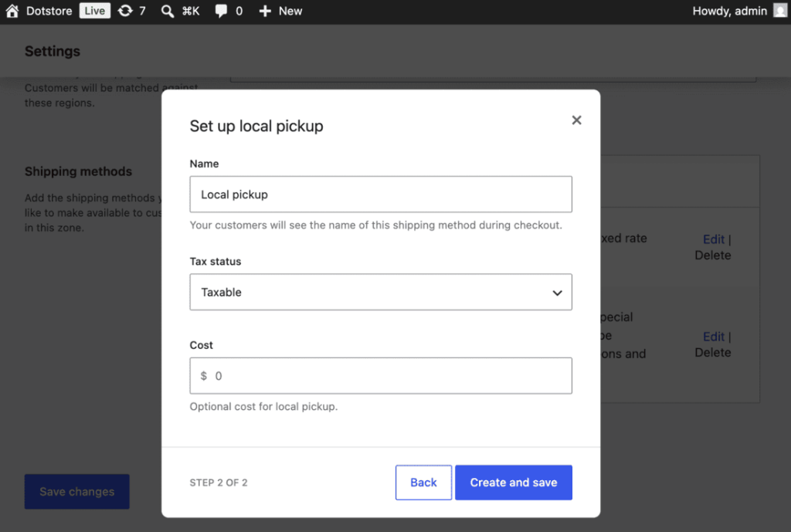791x532 pixels.
Task: Close the local pickup dialog
Action: (576, 120)
